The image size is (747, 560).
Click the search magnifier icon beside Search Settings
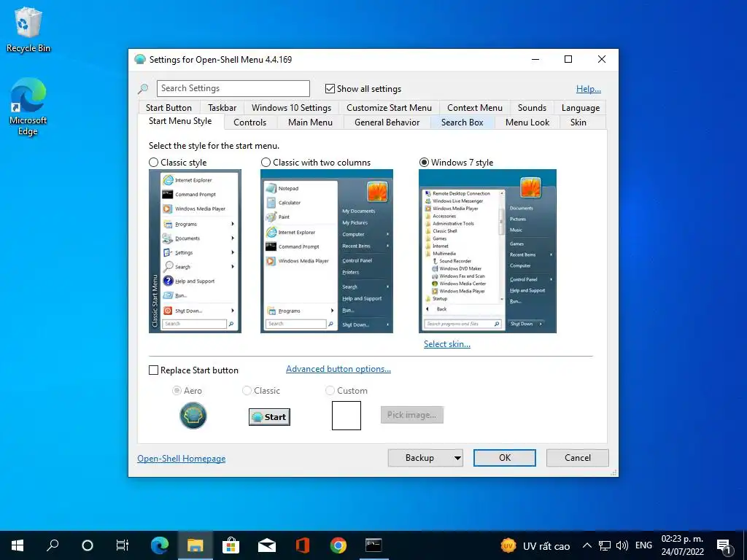click(143, 88)
